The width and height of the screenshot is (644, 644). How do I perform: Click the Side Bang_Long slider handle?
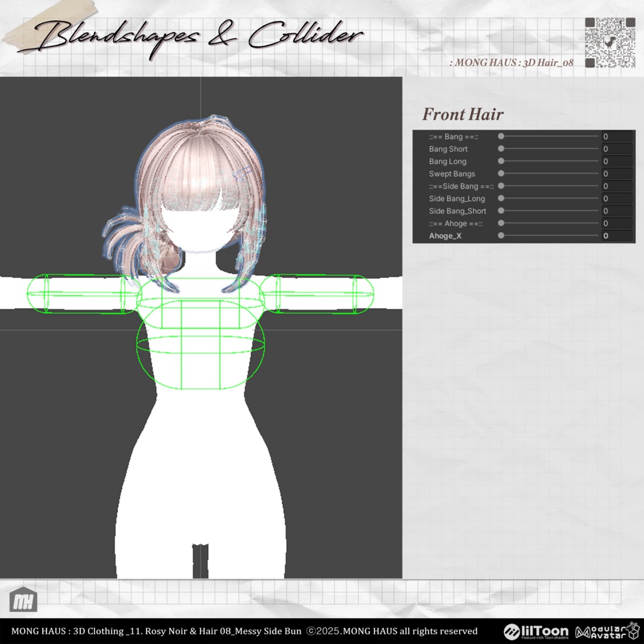click(x=501, y=198)
